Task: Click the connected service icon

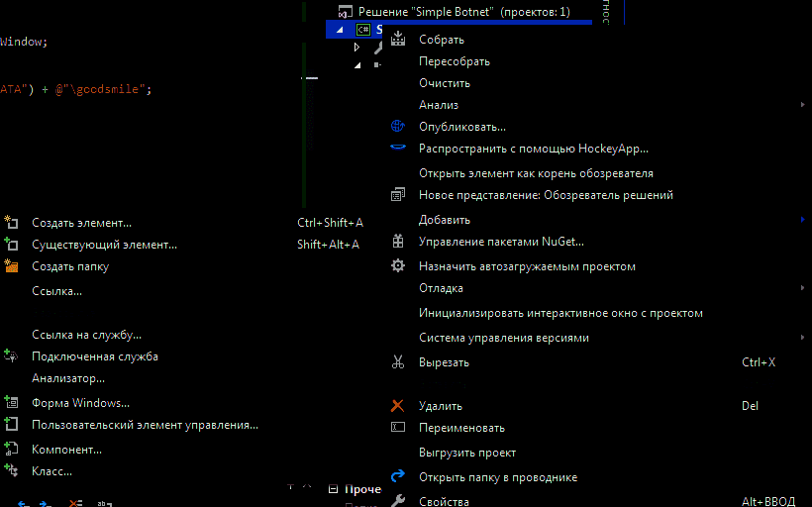Action: pos(11,355)
